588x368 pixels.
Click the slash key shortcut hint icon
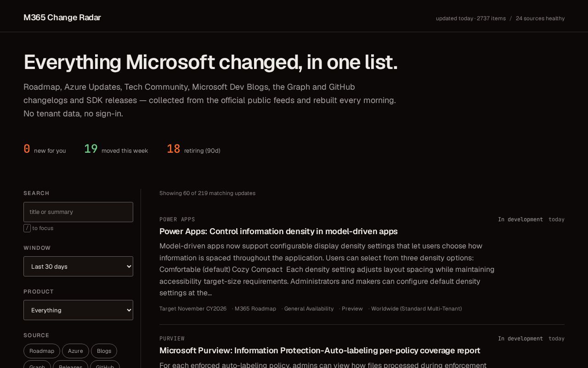(x=27, y=228)
